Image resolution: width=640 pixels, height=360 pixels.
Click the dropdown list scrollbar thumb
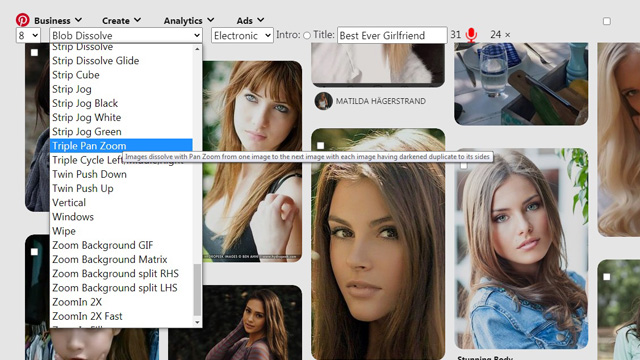pyautogui.click(x=198, y=290)
